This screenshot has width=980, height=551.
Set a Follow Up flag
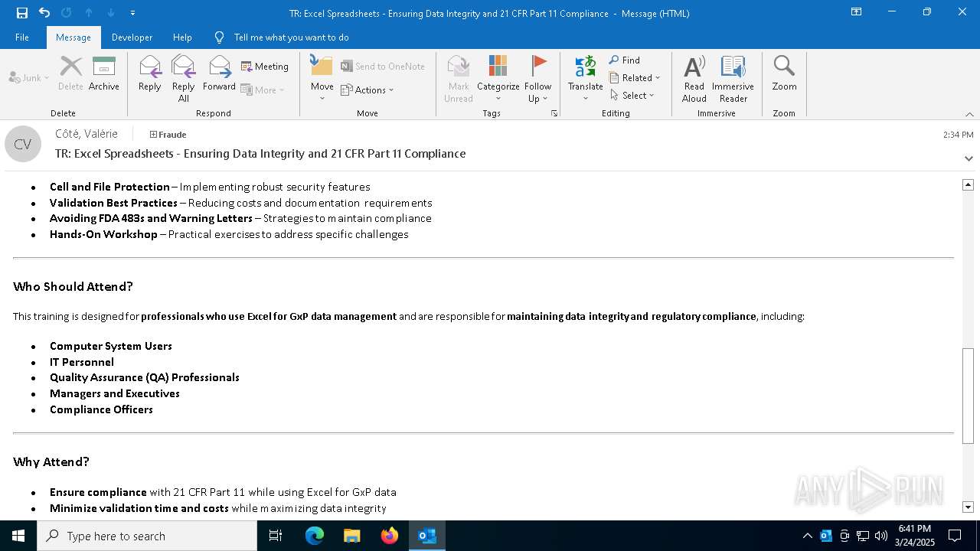tap(538, 79)
